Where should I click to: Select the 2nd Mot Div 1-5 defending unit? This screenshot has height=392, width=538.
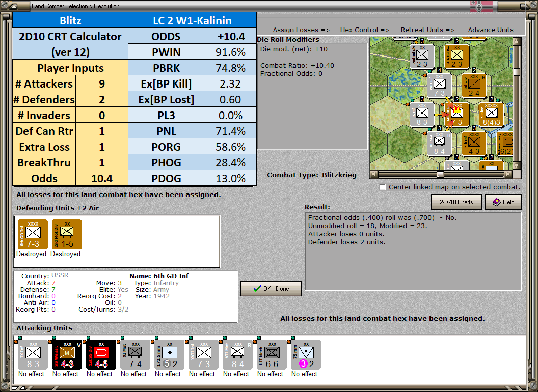tap(67, 235)
